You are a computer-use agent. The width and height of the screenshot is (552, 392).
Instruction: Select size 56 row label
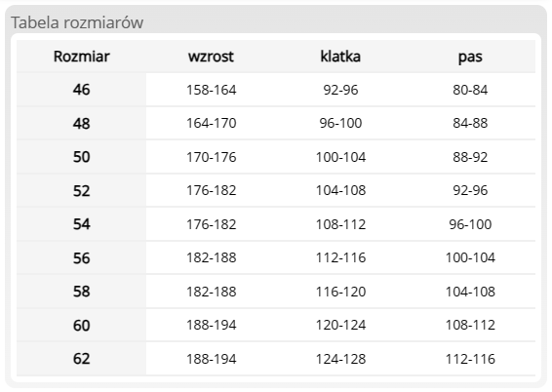click(x=81, y=257)
